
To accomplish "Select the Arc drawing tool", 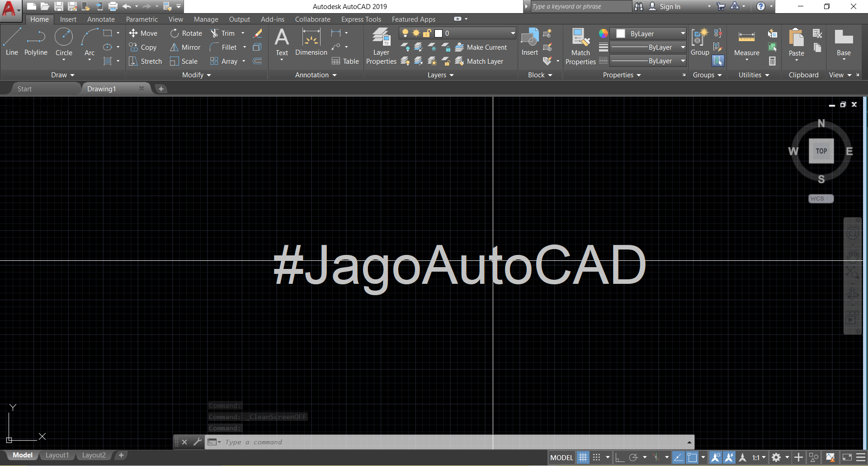I will (x=90, y=42).
